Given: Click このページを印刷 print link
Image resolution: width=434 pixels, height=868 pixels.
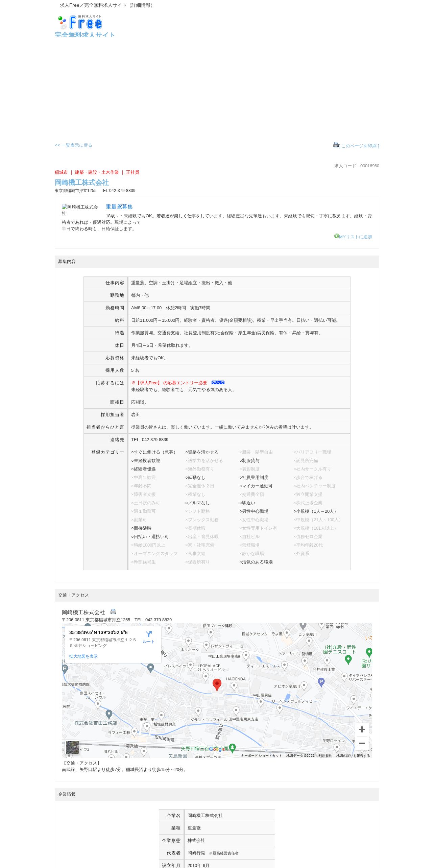Looking at the screenshot, I should (x=359, y=146).
